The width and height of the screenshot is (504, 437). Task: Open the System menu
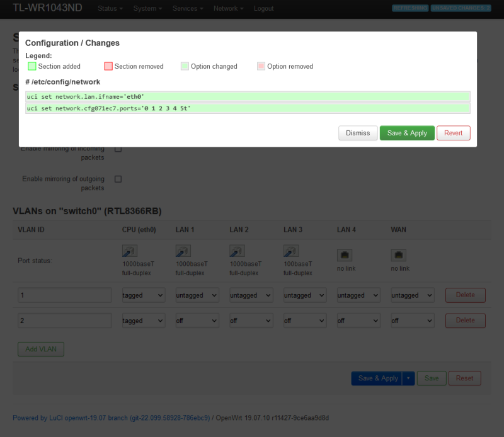pyautogui.click(x=147, y=8)
